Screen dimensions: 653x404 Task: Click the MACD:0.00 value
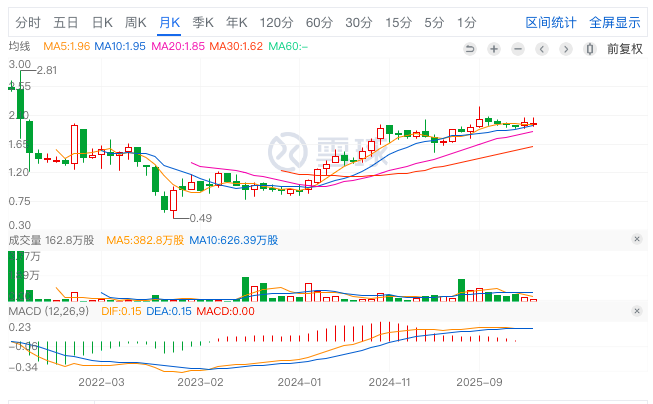pos(225,312)
